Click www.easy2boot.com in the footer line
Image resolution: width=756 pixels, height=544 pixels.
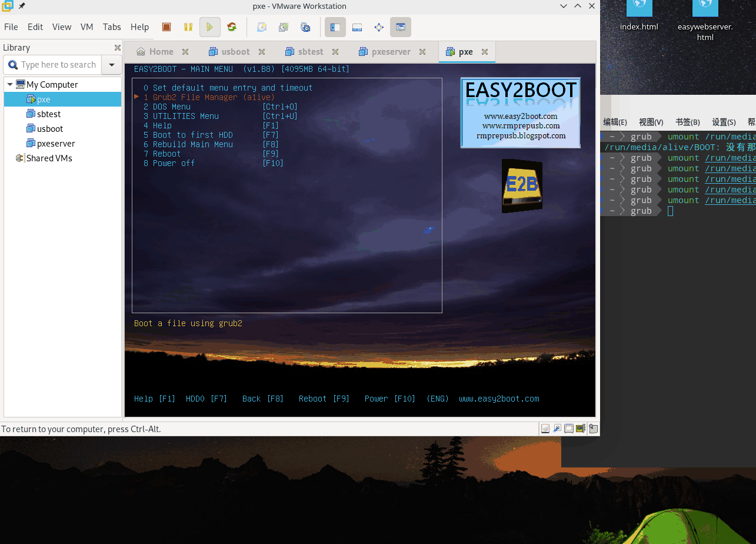tap(499, 399)
